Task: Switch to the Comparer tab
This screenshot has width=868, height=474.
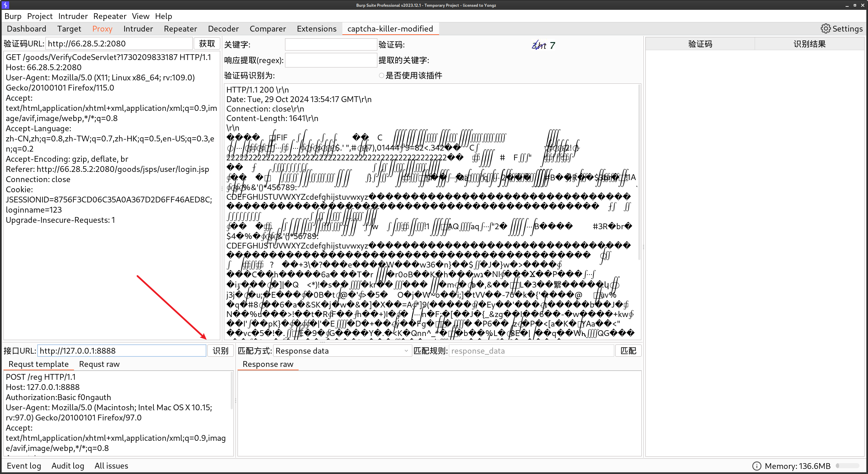Action: [268, 29]
